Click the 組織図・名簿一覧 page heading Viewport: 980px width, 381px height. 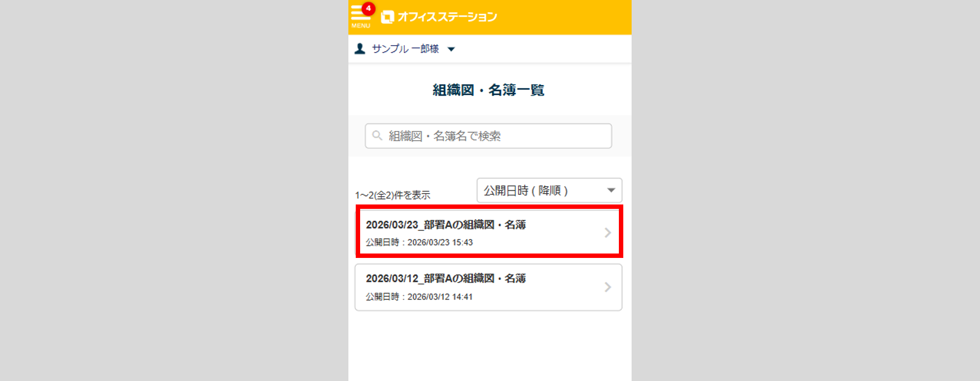click(x=489, y=90)
